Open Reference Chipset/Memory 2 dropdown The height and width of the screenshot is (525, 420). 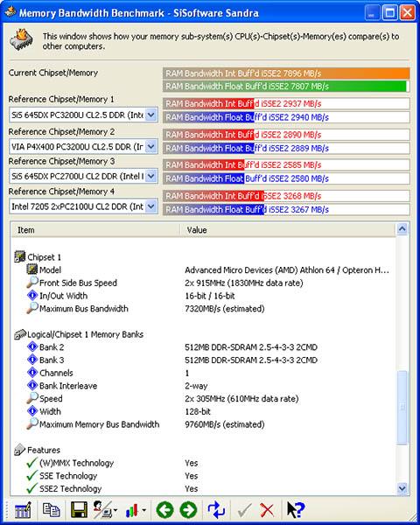coord(151,146)
